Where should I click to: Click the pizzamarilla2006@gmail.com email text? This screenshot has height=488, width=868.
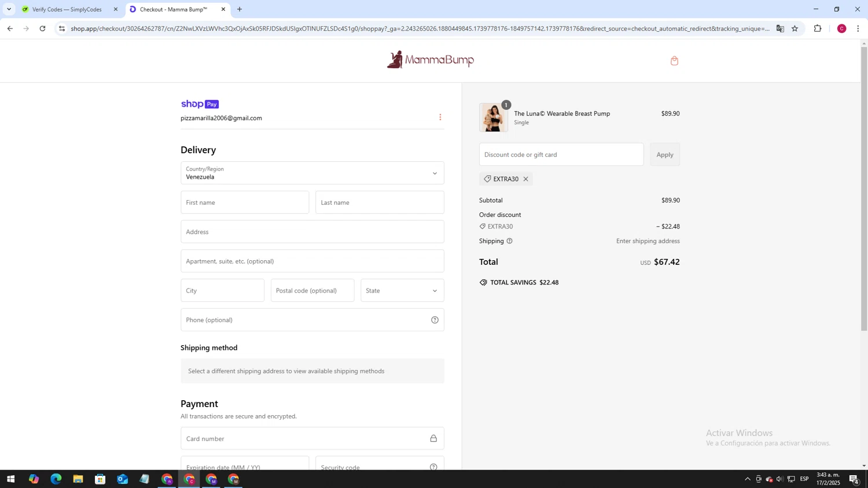click(x=221, y=118)
